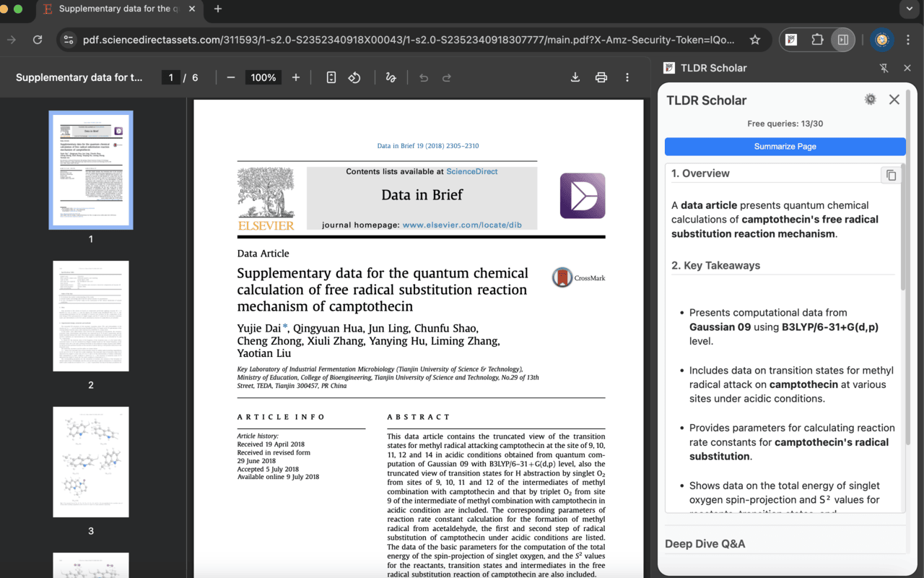Download the PDF document
This screenshot has height=578, width=924.
[x=575, y=77]
